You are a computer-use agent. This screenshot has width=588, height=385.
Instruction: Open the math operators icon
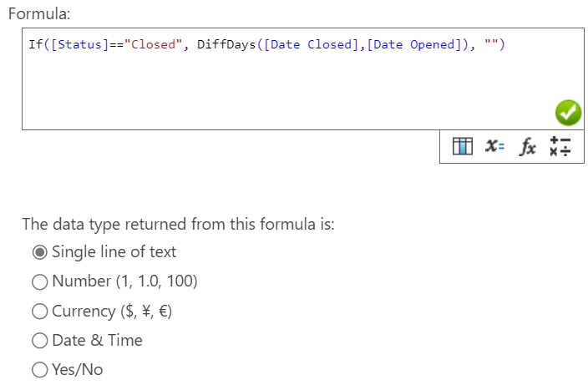click(560, 146)
